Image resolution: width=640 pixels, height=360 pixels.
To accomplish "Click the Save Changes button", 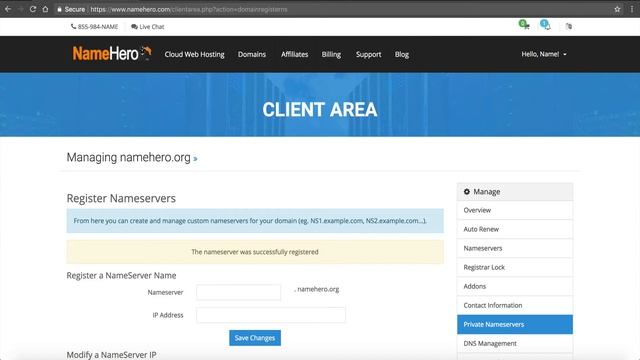I will point(255,338).
